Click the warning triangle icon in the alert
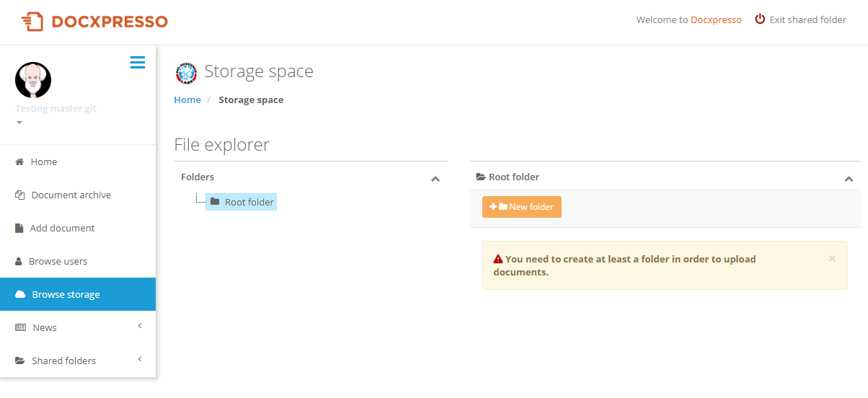 click(498, 259)
